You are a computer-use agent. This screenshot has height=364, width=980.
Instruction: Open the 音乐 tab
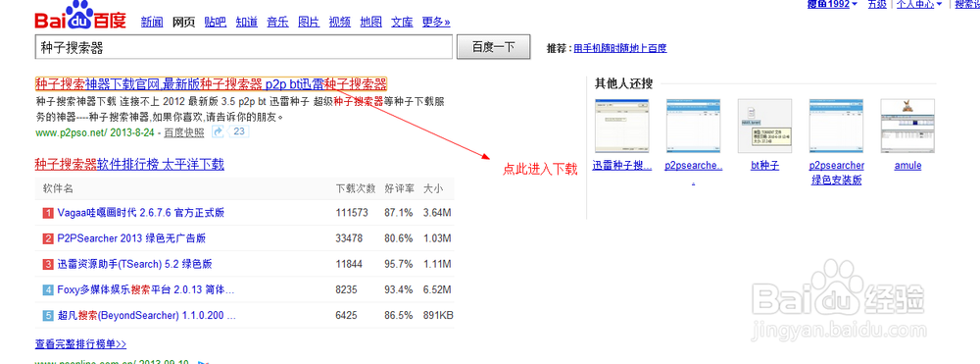pyautogui.click(x=277, y=22)
